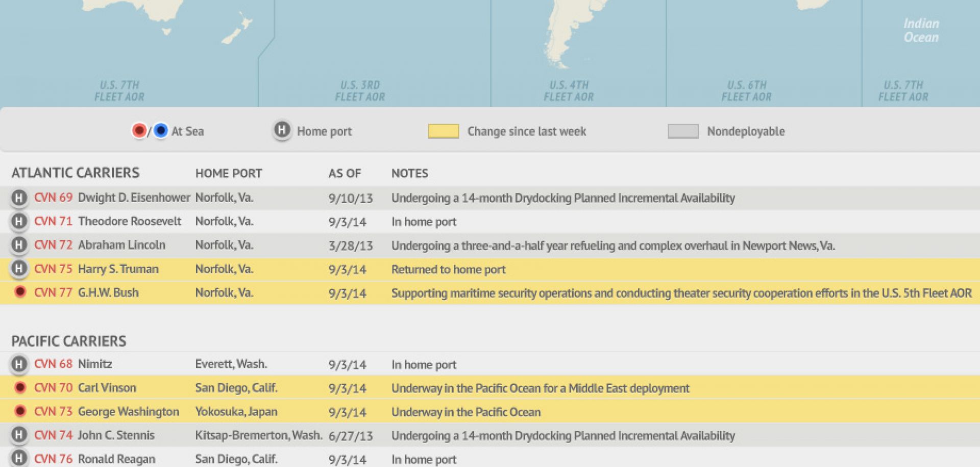Click the George Washington carrier name
This screenshot has width=980, height=467.
click(x=129, y=411)
